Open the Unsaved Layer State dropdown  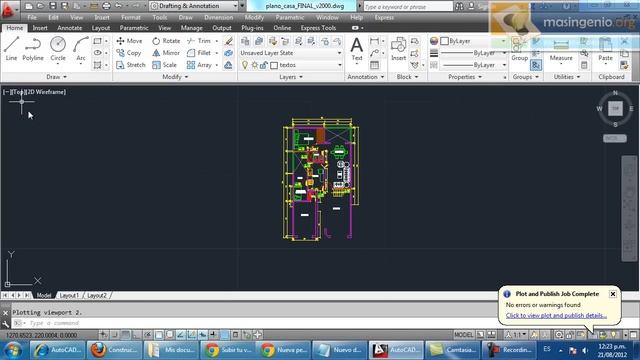(x=291, y=53)
